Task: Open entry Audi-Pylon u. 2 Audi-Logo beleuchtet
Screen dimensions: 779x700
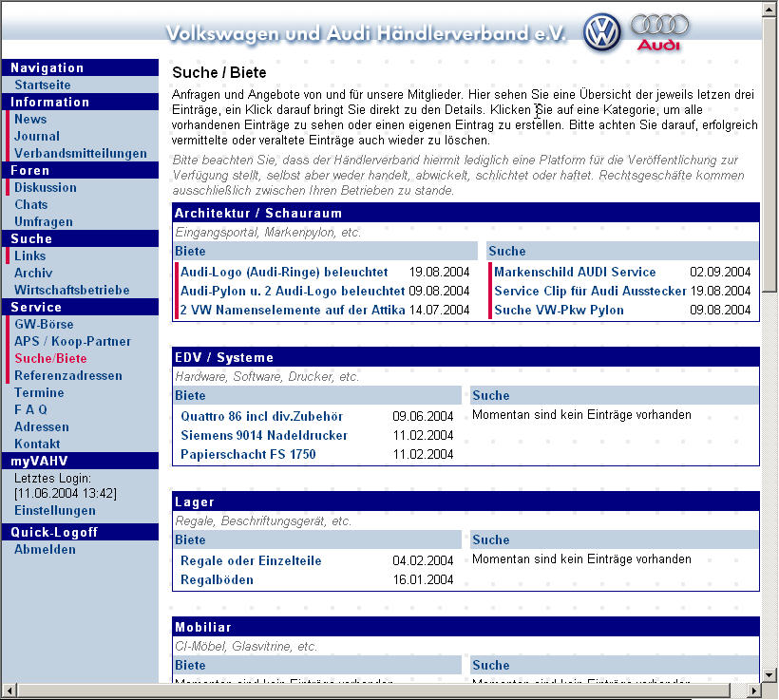Action: (x=293, y=292)
